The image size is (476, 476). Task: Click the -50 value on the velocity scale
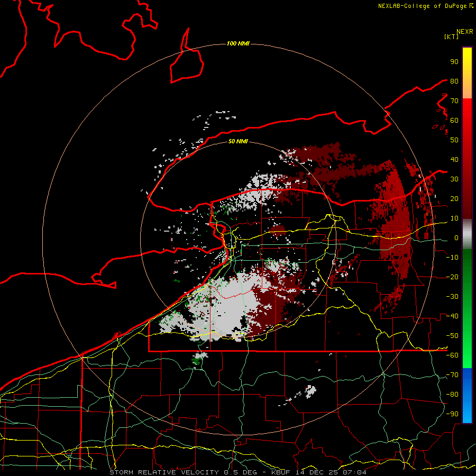pyautogui.click(x=452, y=336)
